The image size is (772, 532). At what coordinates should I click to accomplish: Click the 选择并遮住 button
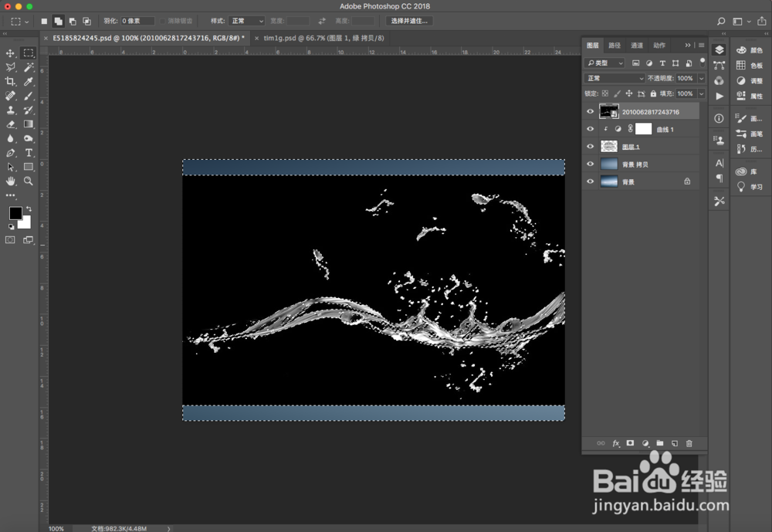coord(409,21)
